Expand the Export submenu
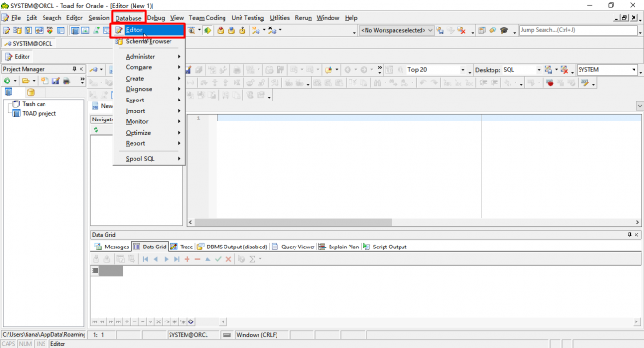 click(x=149, y=100)
